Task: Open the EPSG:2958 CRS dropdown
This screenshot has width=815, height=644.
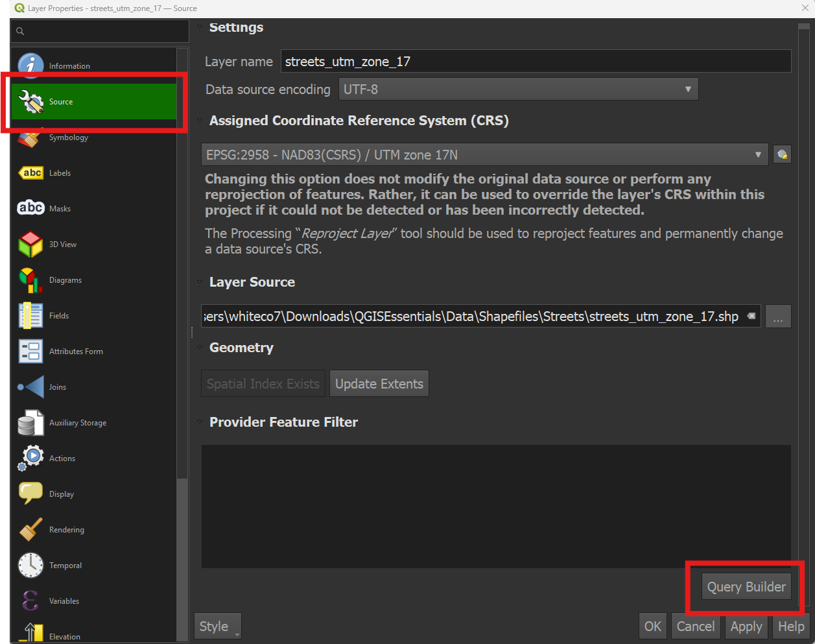Action: point(484,155)
